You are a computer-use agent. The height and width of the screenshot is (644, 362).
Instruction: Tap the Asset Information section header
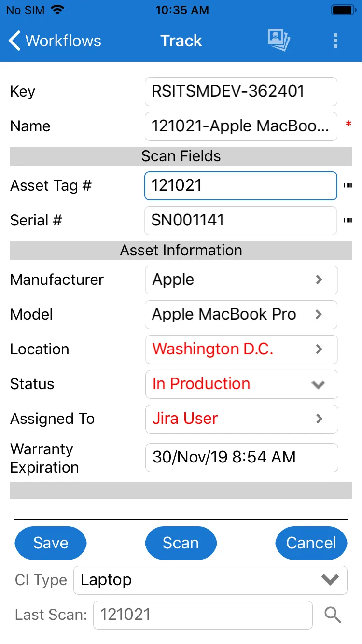tap(181, 250)
